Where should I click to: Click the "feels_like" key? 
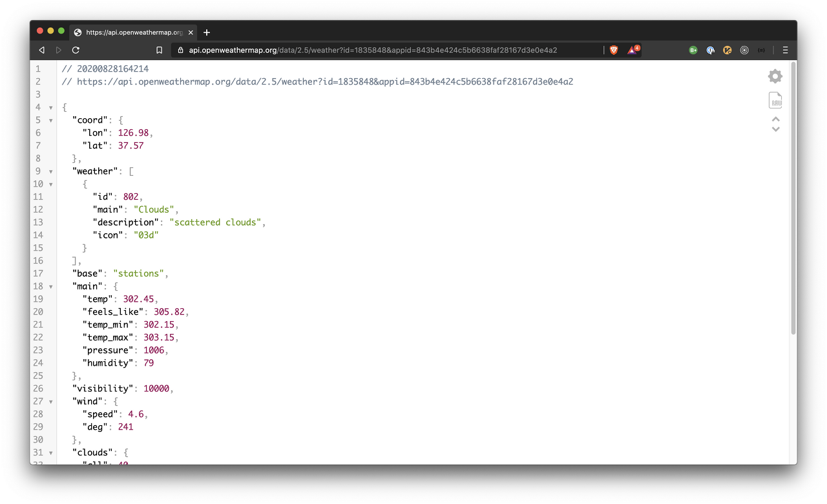[113, 311]
